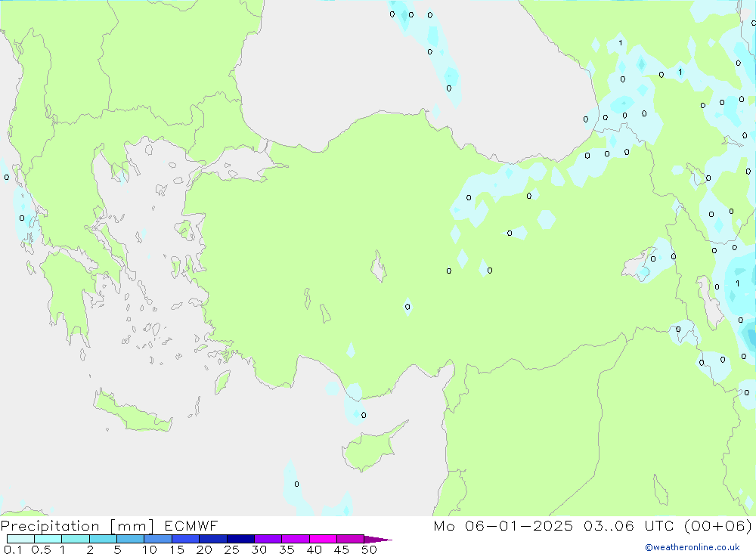Viewport: 756px width, 554px height.
Task: Click the legend swatch between 0.5 and 1
Action: (48, 539)
